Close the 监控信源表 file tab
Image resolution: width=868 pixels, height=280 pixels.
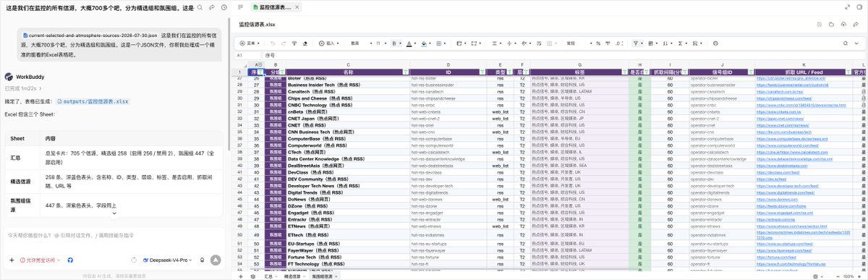297,7
